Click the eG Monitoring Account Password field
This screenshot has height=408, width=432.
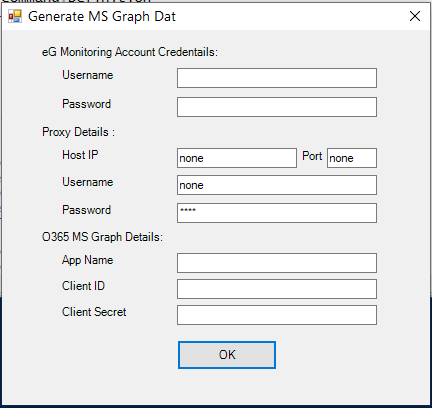(277, 107)
